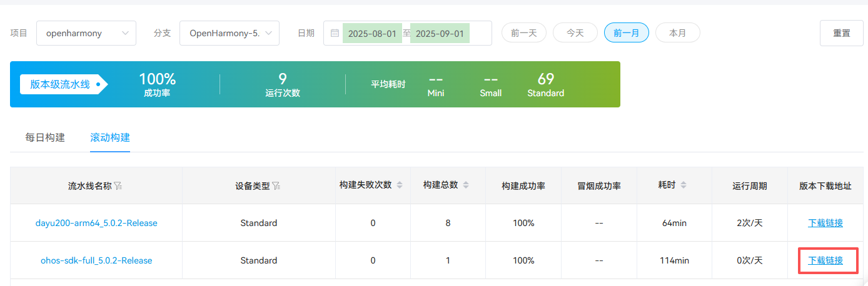
Task: Switch to the 滚动构建 tab
Action: (x=110, y=137)
